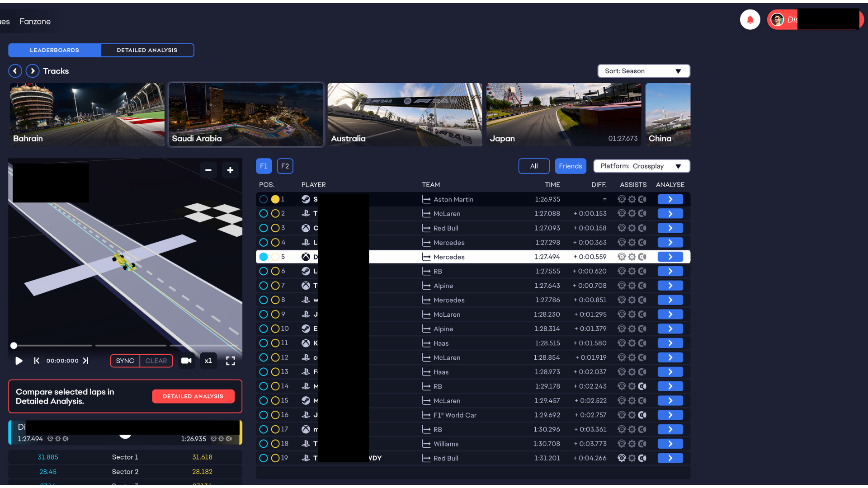Show All players filter

pos(534,166)
